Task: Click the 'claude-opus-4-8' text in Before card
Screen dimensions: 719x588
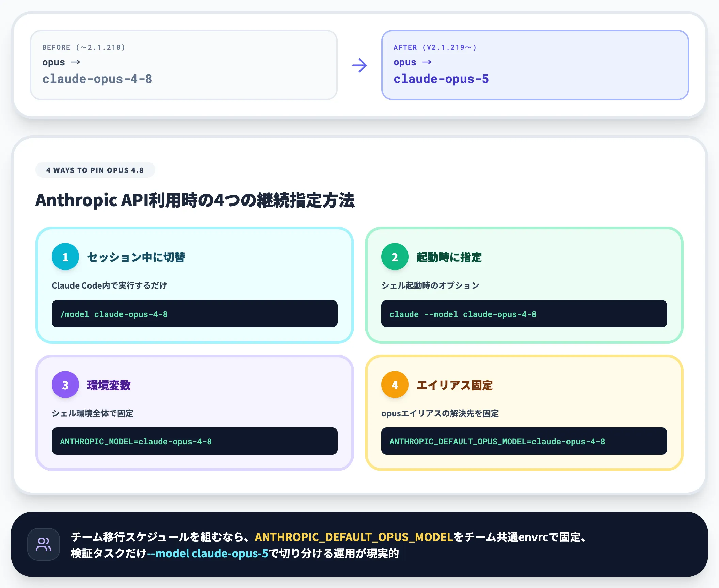Action: 97,79
